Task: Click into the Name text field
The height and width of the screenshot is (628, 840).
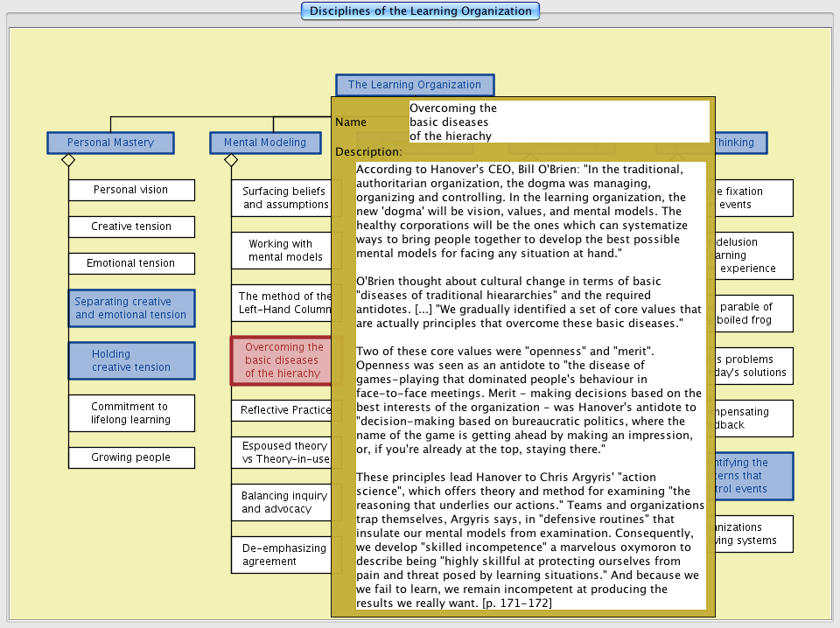Action: (558, 122)
